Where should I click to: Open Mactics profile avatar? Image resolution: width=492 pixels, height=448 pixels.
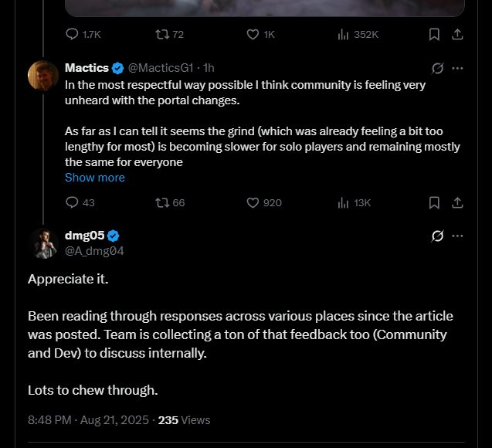(x=43, y=75)
